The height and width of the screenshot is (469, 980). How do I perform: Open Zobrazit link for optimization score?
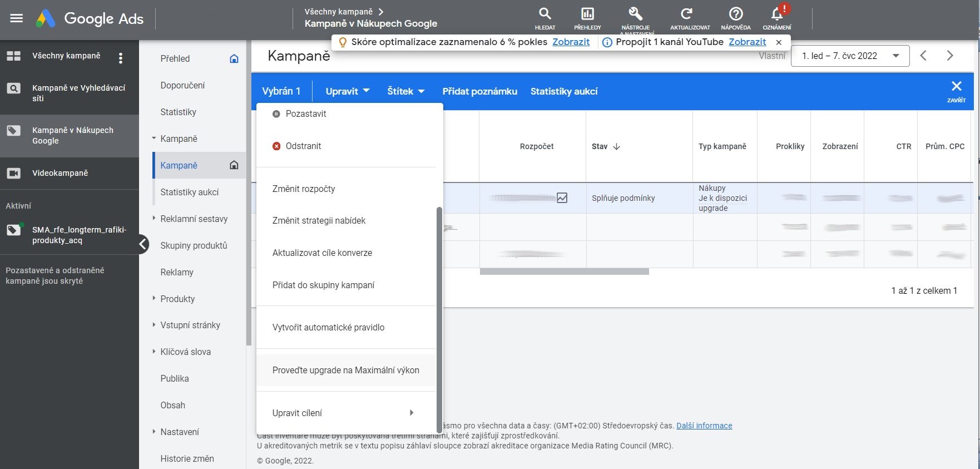571,42
